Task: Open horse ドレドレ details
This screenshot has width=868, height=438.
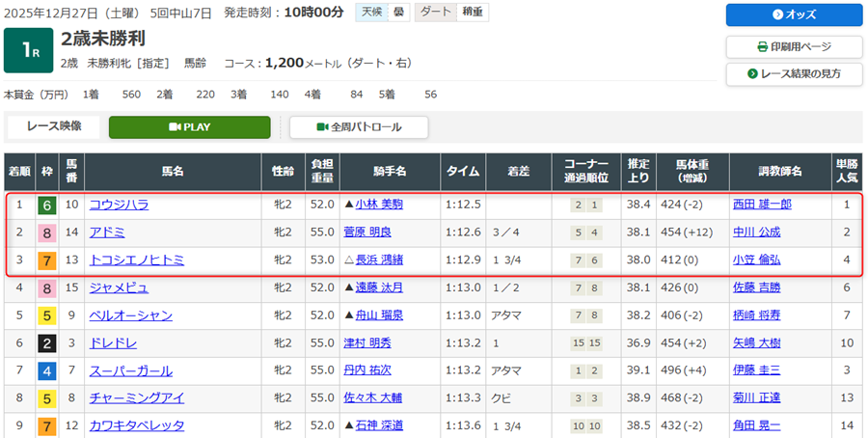Action: click(x=113, y=343)
